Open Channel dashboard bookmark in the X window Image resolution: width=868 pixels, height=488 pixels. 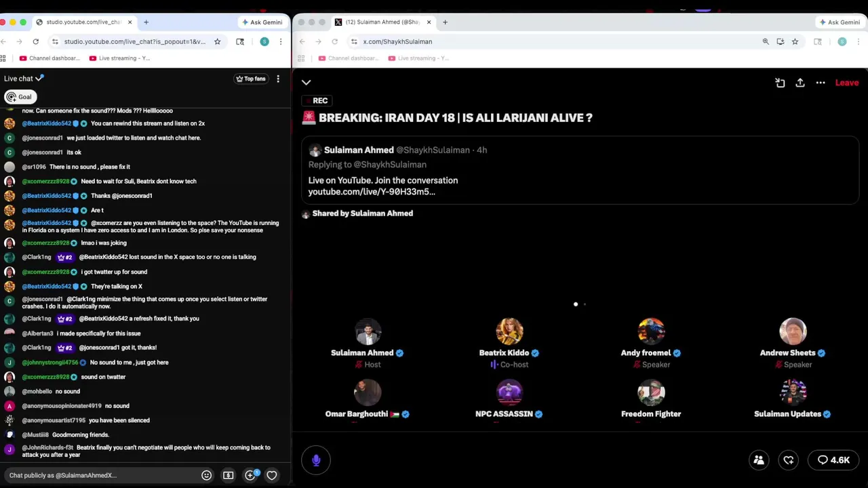coord(349,58)
